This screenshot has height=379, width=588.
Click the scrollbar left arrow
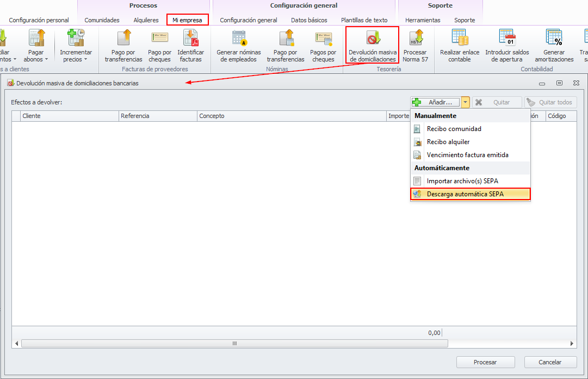pos(16,344)
